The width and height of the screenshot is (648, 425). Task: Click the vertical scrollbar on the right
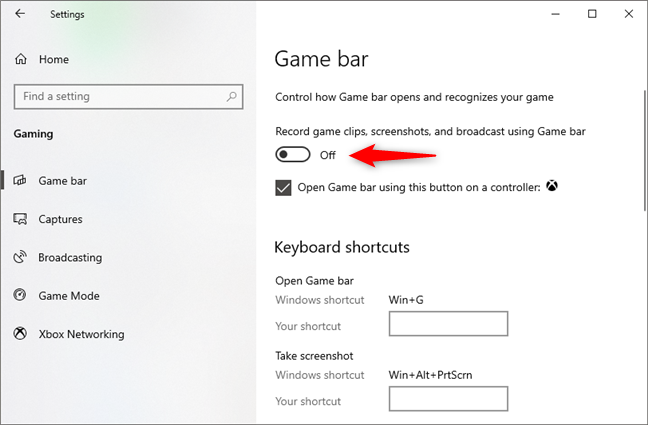pyautogui.click(x=645, y=151)
